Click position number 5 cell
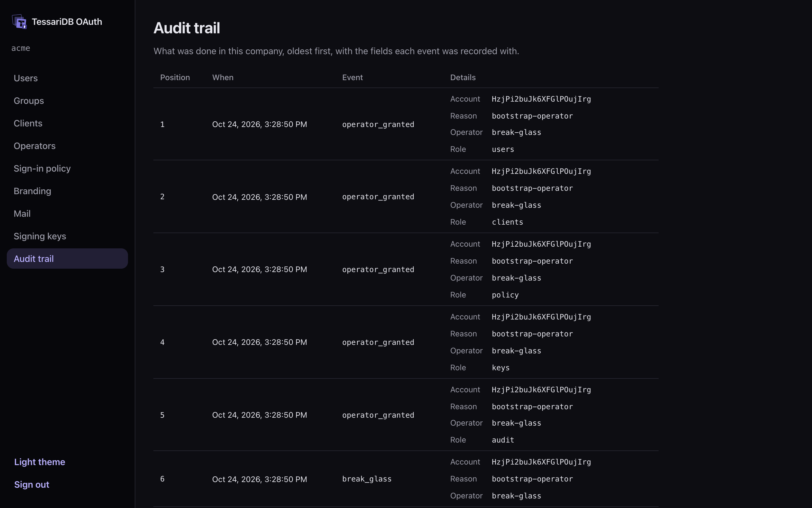Screen dimensions: 812x508 (162, 415)
